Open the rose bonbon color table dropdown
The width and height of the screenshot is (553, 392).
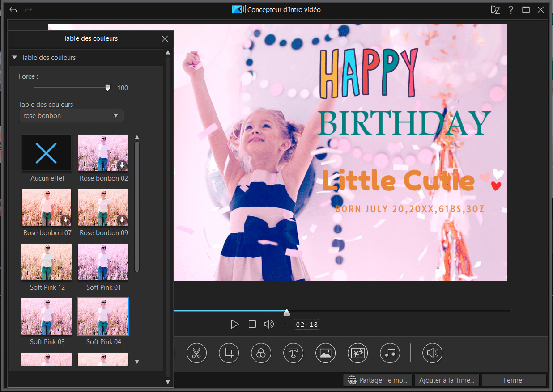point(72,115)
